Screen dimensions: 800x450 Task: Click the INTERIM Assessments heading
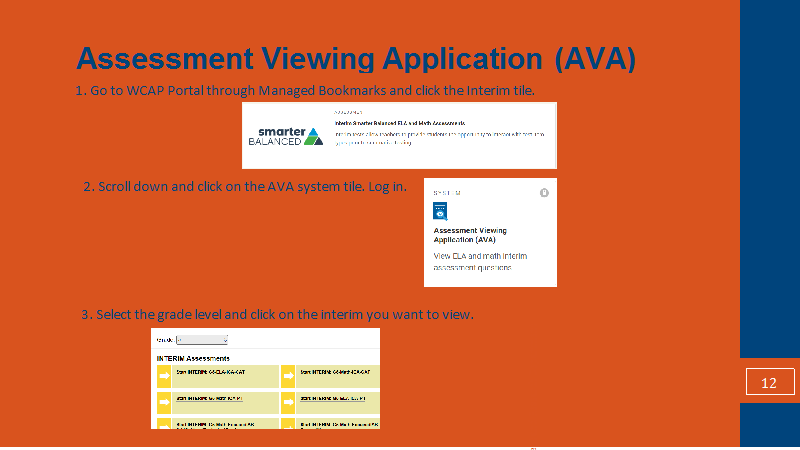pos(193,358)
